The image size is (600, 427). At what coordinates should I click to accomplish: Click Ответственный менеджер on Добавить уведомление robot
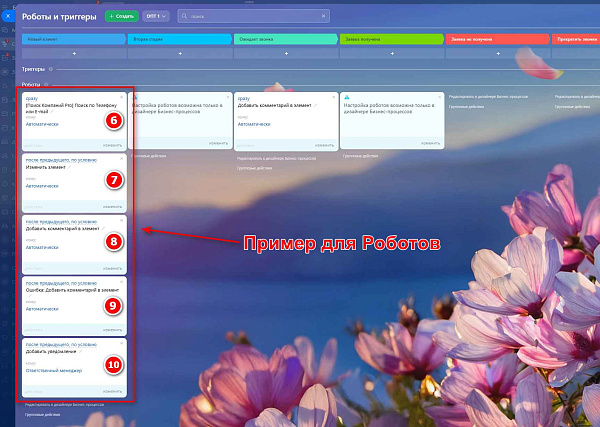[54, 371]
